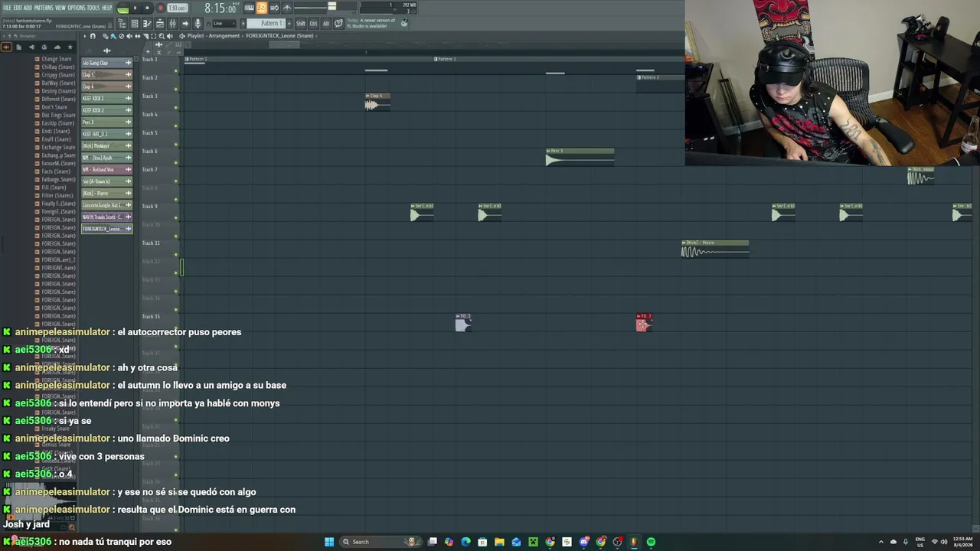The height and width of the screenshot is (551, 980).
Task: Select the playlist Slip tool
Action: pyautogui.click(x=136, y=36)
